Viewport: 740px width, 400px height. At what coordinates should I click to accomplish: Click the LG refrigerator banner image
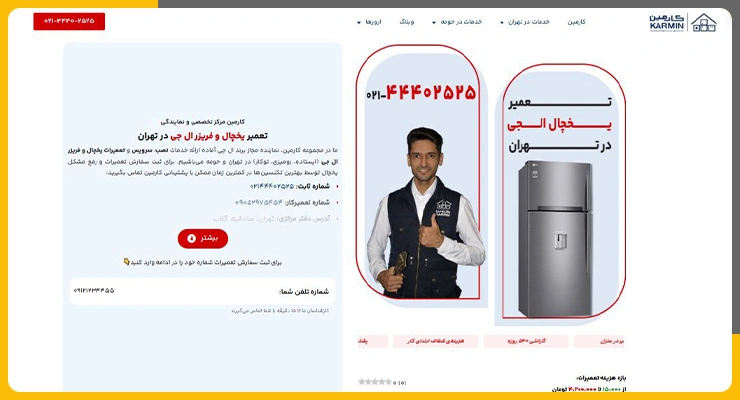pos(562,192)
